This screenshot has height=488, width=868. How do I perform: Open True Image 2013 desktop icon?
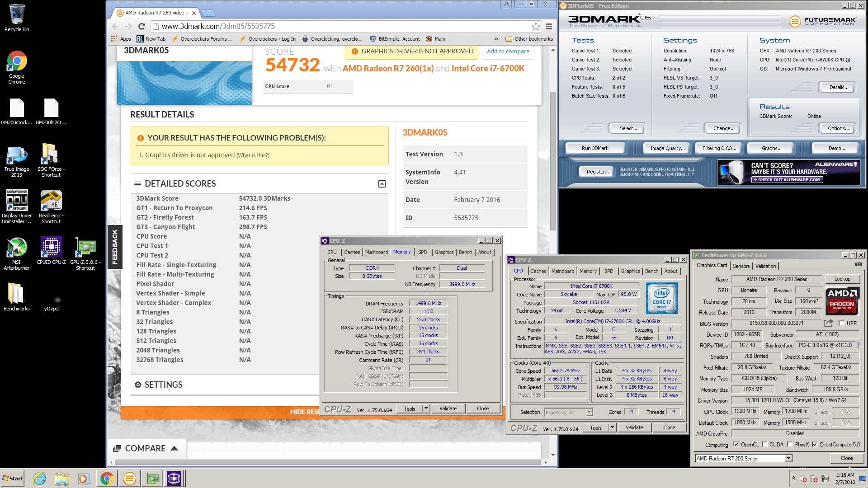pos(17,161)
